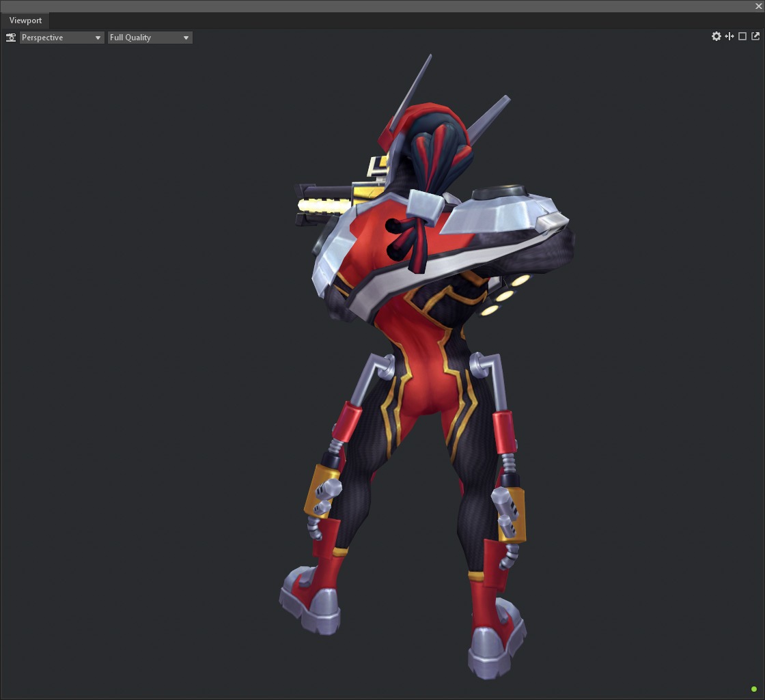Open the Full Quality dropdown
765x700 pixels.
point(150,38)
